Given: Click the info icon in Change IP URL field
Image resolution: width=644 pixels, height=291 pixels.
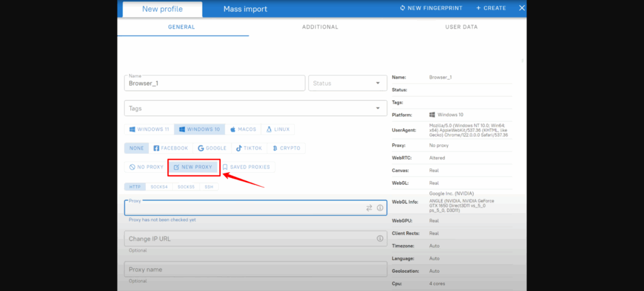Looking at the screenshot, I should pyautogui.click(x=380, y=238).
